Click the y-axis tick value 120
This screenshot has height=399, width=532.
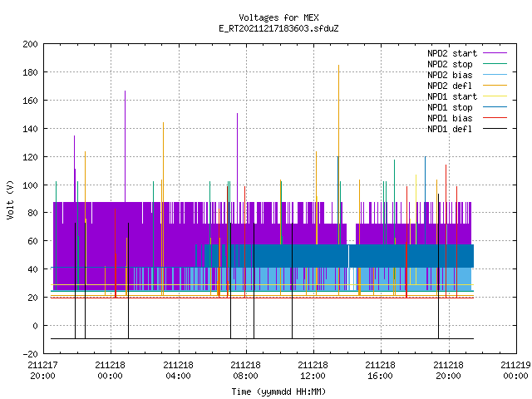[x=30, y=157]
